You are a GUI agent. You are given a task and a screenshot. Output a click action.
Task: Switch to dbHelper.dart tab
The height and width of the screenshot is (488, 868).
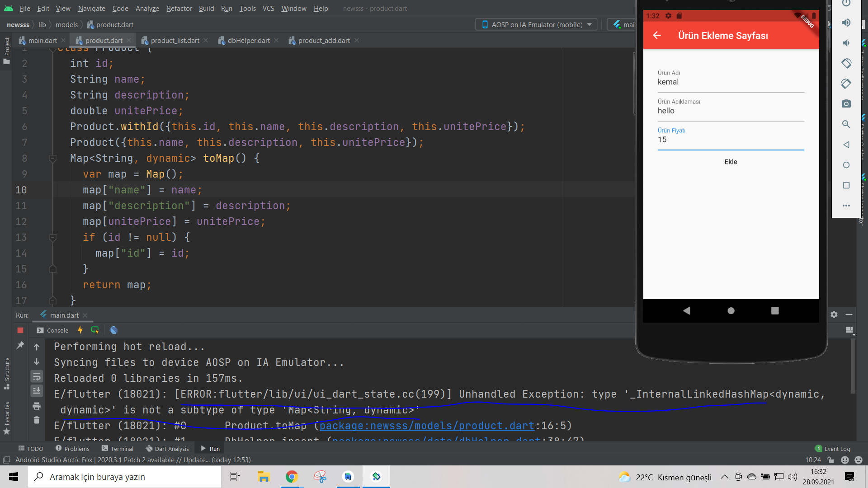pos(248,40)
